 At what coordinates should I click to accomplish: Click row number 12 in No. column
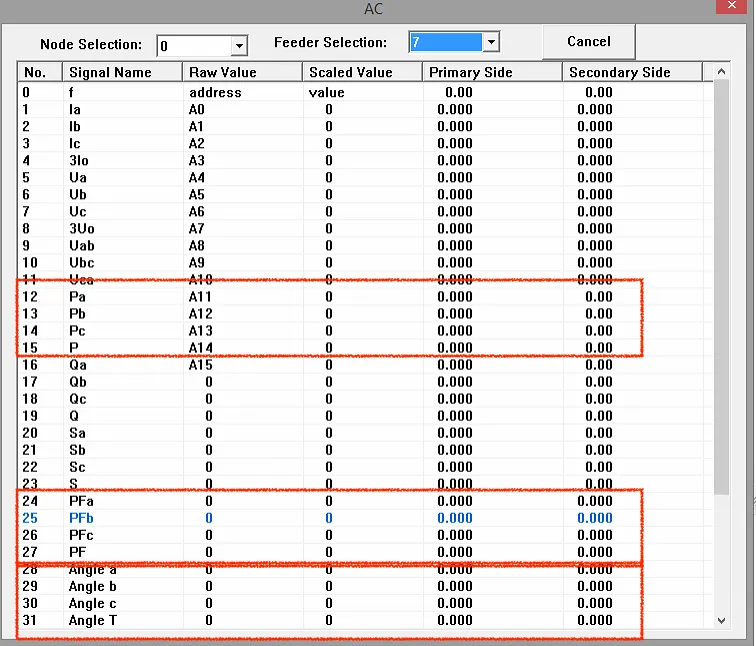click(30, 296)
